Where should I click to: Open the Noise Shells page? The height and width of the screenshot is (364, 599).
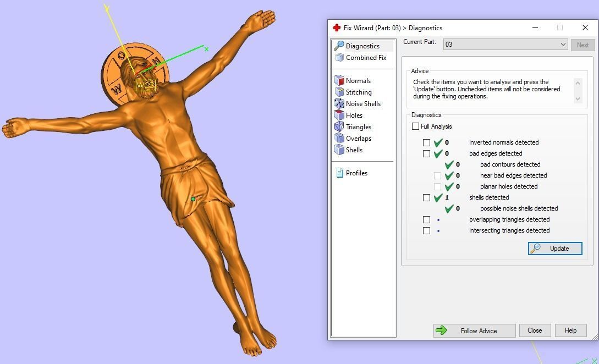[x=363, y=103]
